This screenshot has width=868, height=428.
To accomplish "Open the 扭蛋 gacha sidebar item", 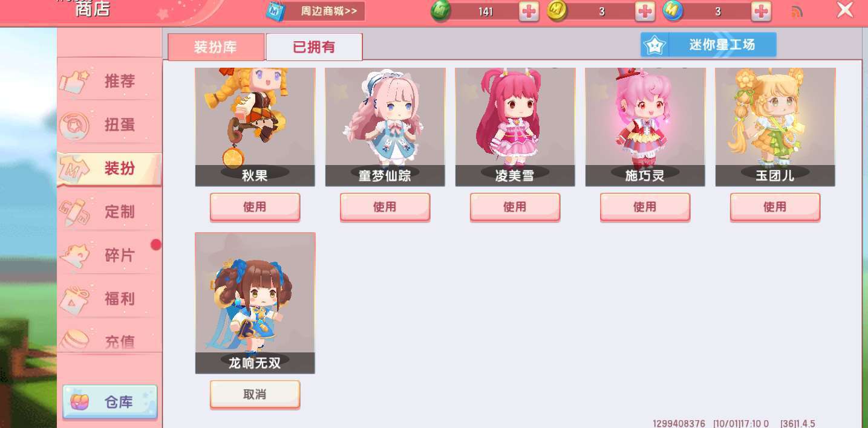I will coord(109,125).
